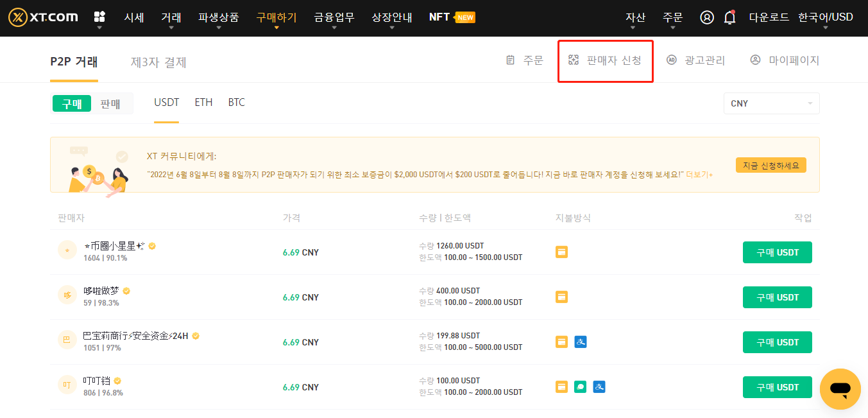Select the USDT coin tab
This screenshot has width=868, height=418.
[167, 103]
